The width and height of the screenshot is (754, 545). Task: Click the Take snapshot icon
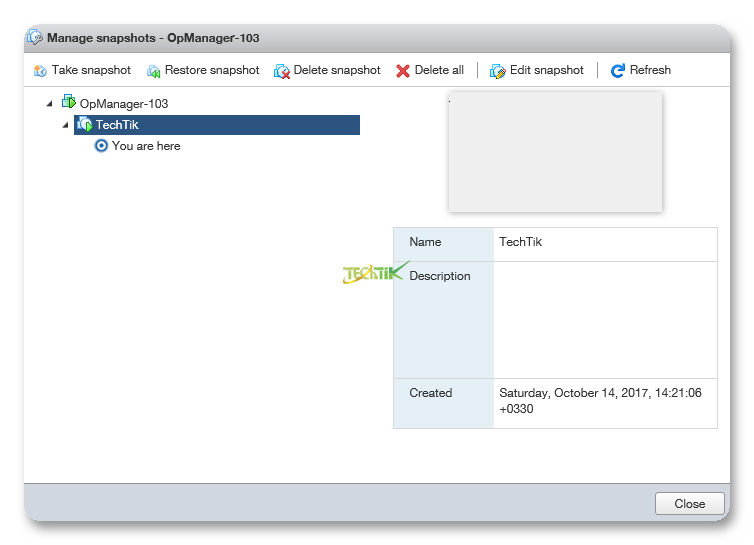tap(40, 71)
